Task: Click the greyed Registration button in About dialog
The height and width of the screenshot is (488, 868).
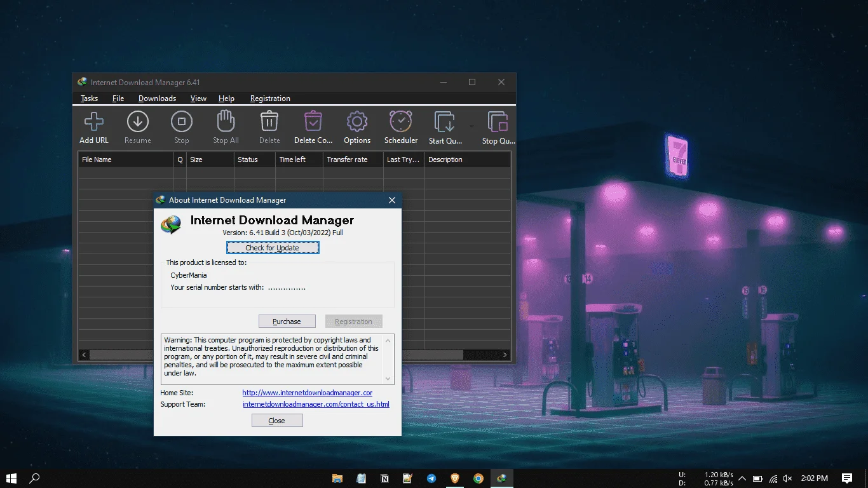Action: click(x=354, y=322)
